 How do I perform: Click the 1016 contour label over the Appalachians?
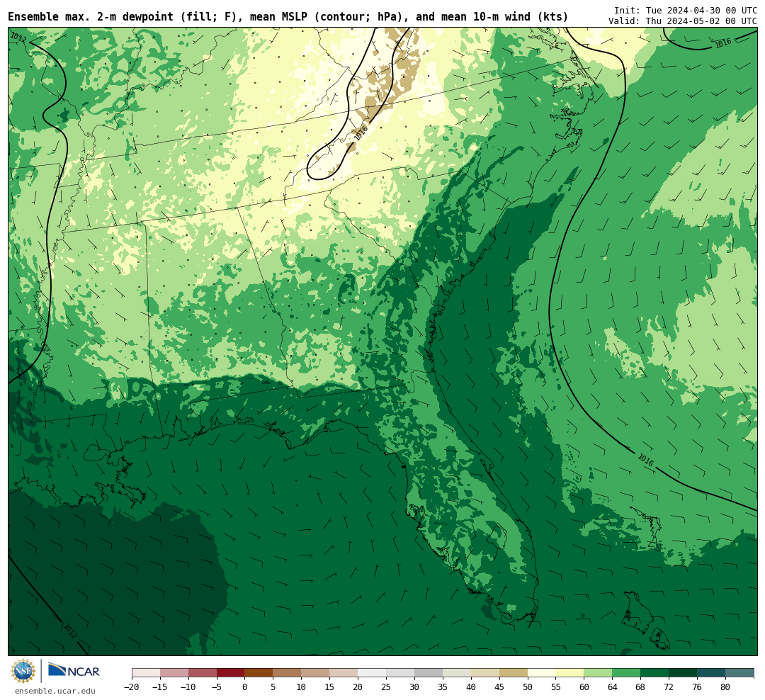point(361,133)
